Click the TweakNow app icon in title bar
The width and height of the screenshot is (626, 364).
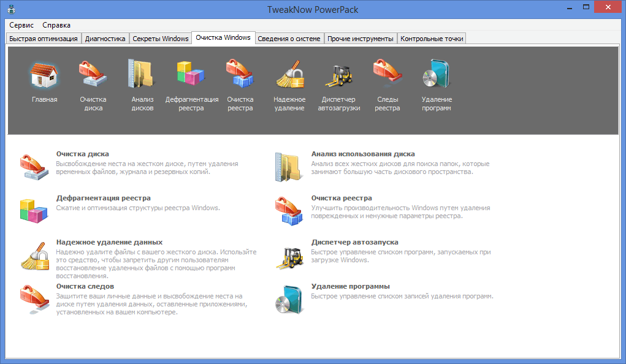coord(12,9)
